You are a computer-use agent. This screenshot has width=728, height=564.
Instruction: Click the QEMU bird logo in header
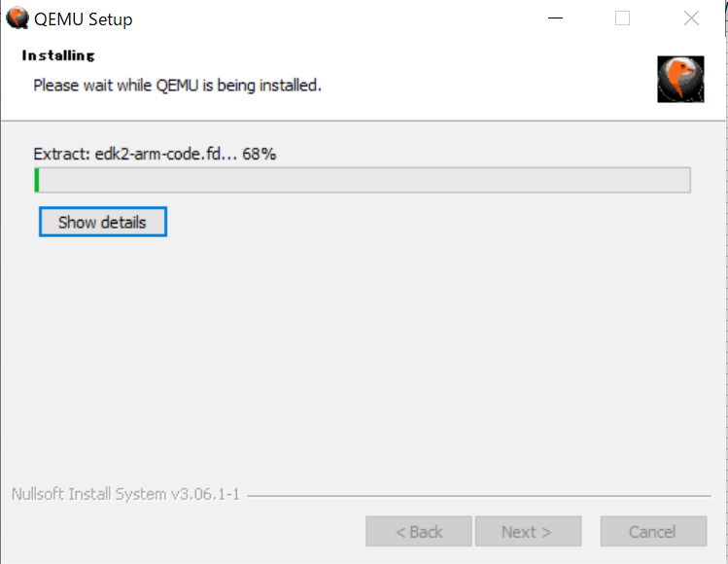tap(680, 79)
